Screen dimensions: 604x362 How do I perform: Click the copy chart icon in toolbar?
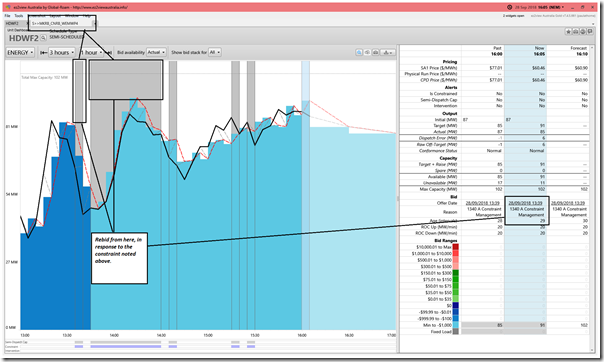point(367,52)
